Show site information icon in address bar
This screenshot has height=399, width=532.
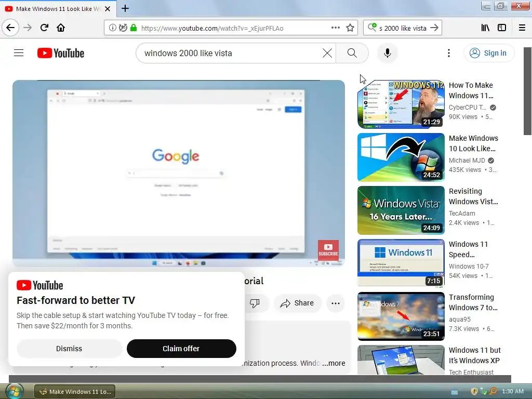[x=112, y=28]
